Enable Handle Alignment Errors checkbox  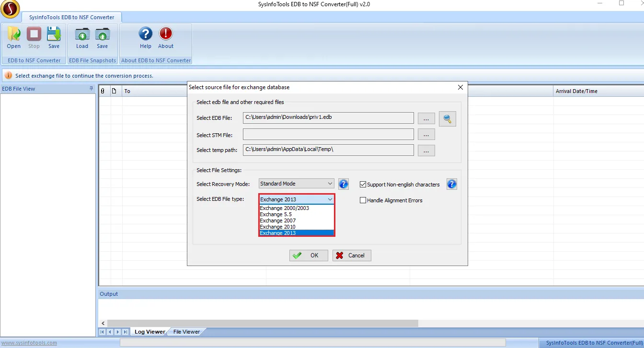[x=363, y=200]
